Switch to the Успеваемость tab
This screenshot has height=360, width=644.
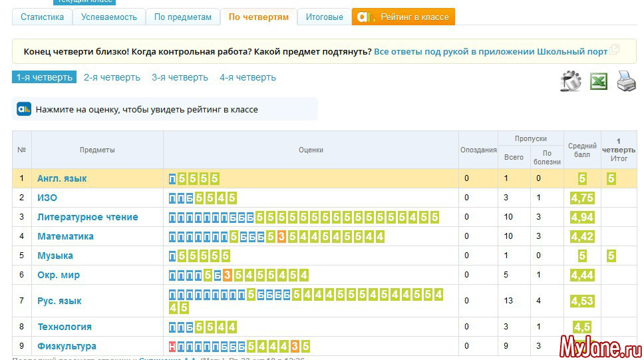point(109,17)
